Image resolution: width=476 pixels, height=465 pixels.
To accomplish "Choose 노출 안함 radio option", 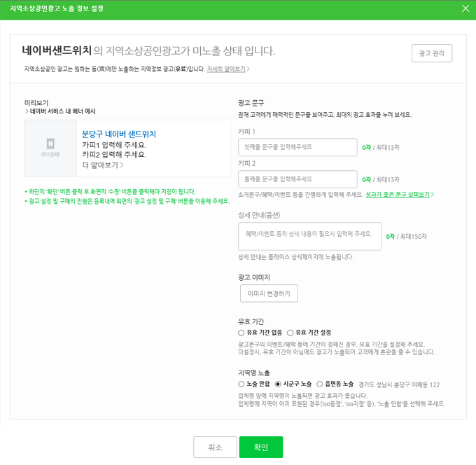I will 241,384.
